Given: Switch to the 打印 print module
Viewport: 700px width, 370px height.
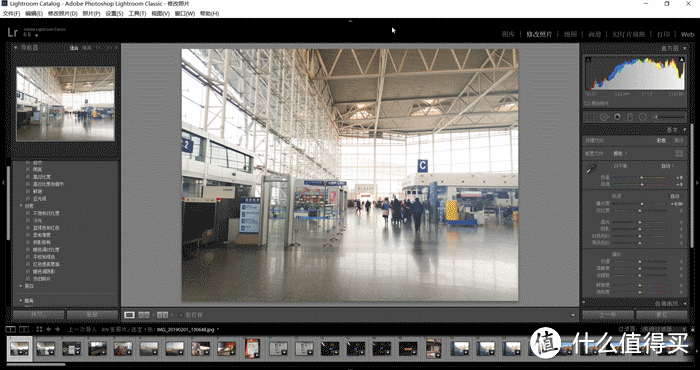Looking at the screenshot, I should coord(663,34).
